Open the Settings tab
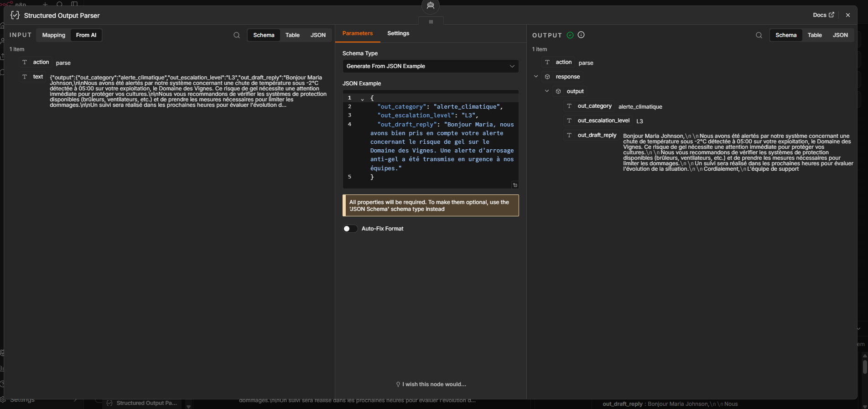868x409 pixels. [398, 33]
